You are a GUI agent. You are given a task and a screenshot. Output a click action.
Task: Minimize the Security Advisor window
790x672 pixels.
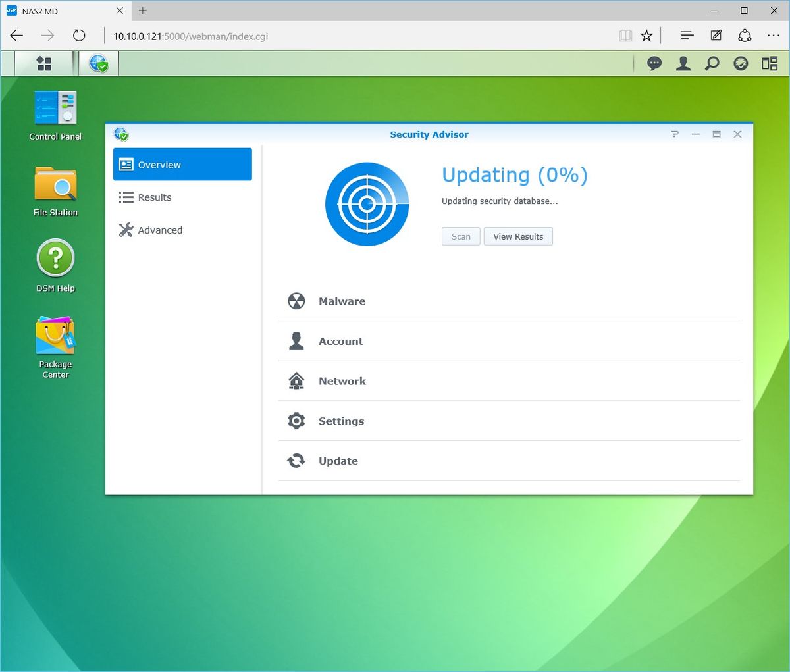click(695, 134)
